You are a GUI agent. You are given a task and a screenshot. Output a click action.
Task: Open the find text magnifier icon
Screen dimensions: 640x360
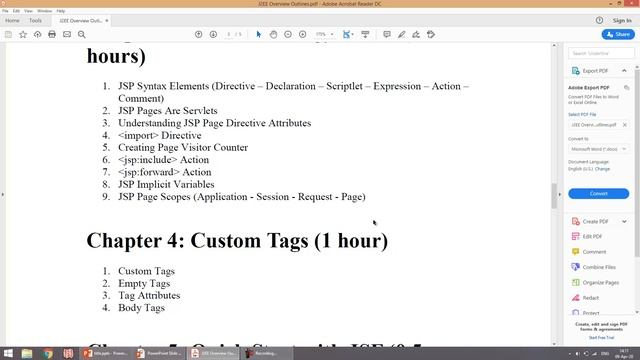click(x=82, y=35)
